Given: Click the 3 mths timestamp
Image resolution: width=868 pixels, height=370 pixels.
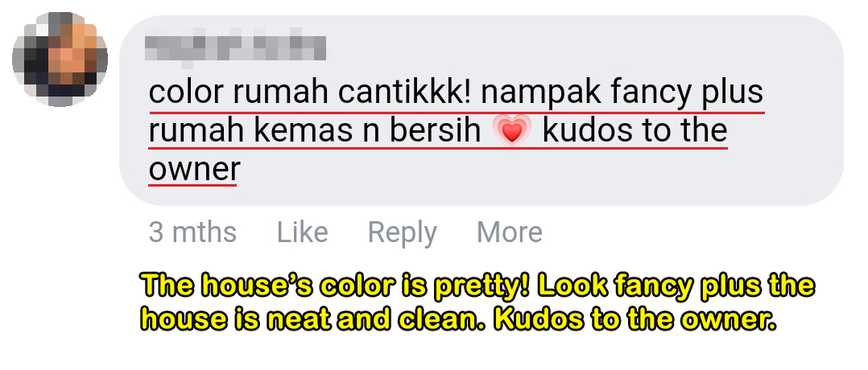Looking at the screenshot, I should click(192, 232).
